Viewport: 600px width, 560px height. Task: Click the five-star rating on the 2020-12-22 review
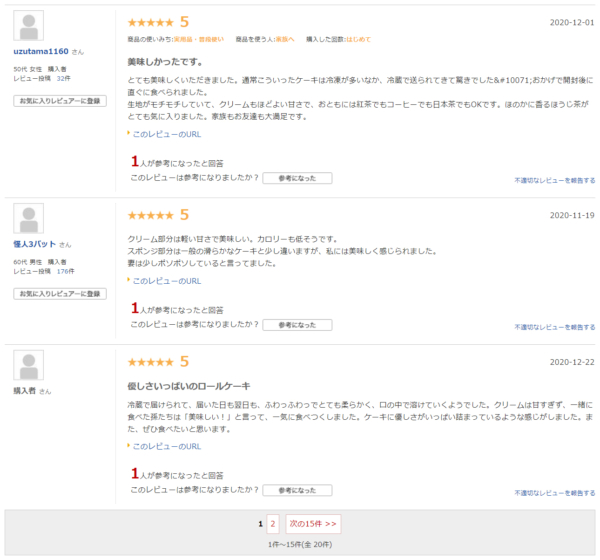151,362
